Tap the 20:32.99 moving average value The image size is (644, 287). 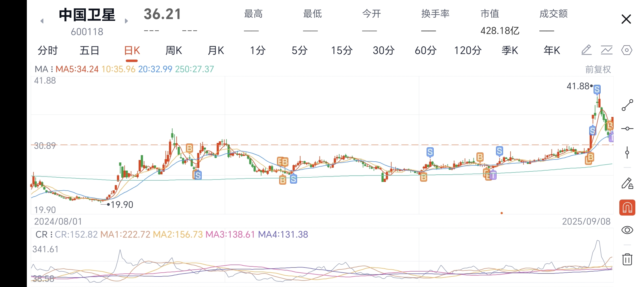155,69
